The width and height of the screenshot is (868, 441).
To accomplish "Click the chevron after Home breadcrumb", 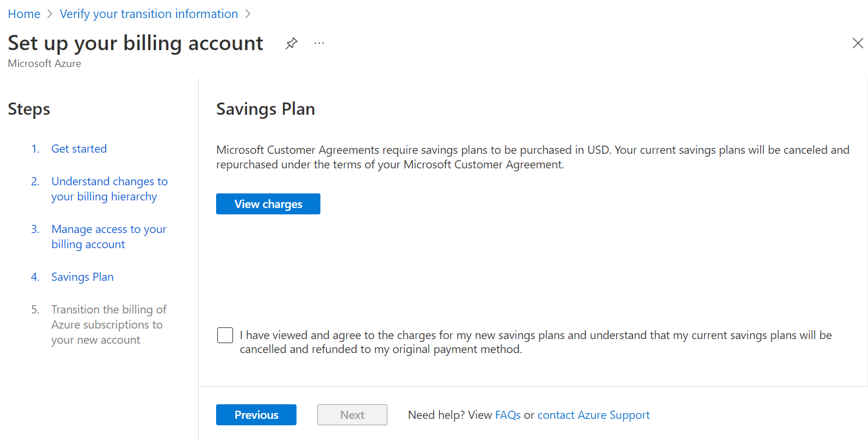I will pos(50,14).
